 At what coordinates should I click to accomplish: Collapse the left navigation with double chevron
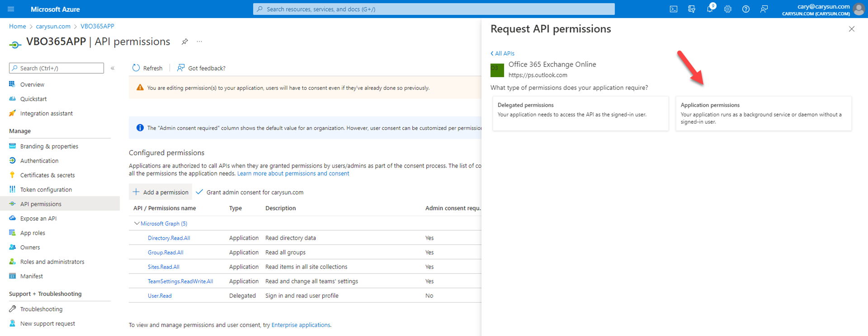click(x=113, y=68)
